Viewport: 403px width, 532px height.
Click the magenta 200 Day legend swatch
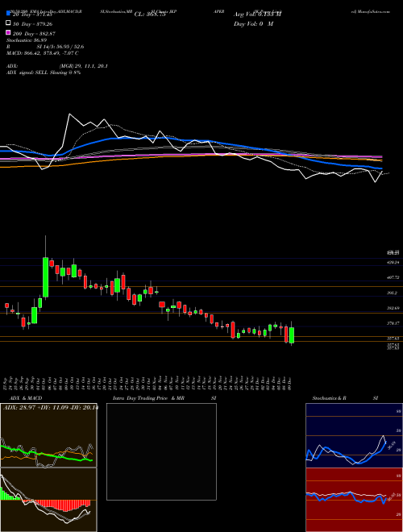coord(8,32)
